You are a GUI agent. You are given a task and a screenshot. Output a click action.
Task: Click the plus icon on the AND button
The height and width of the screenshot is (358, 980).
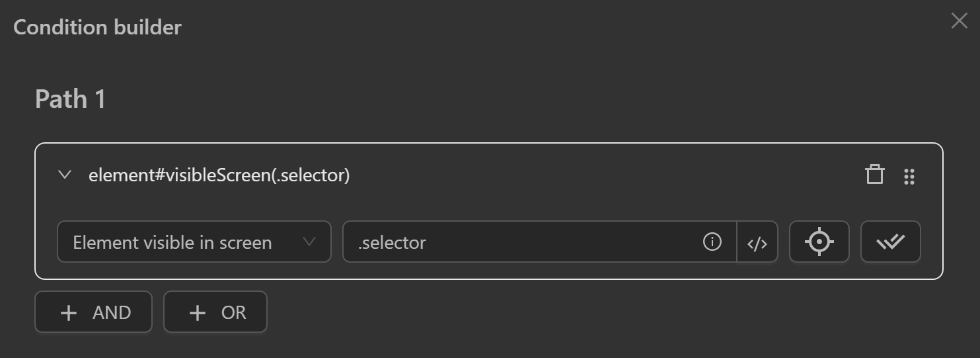(69, 312)
